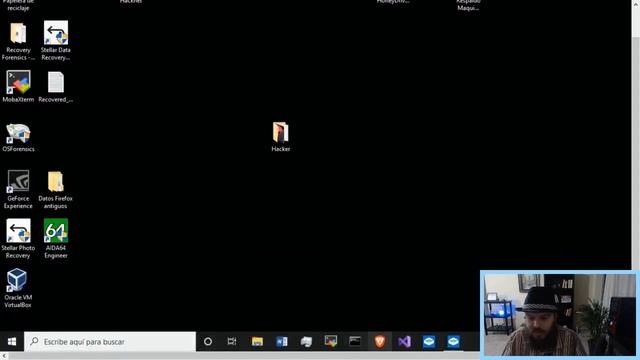The image size is (640, 360).
Task: Open Task View from the taskbar
Action: coord(232,342)
